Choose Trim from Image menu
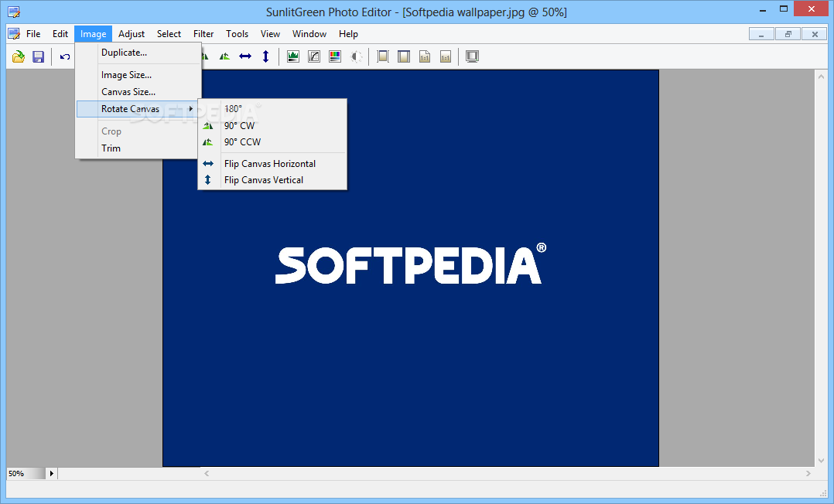Image resolution: width=834 pixels, height=504 pixels. coord(138,148)
